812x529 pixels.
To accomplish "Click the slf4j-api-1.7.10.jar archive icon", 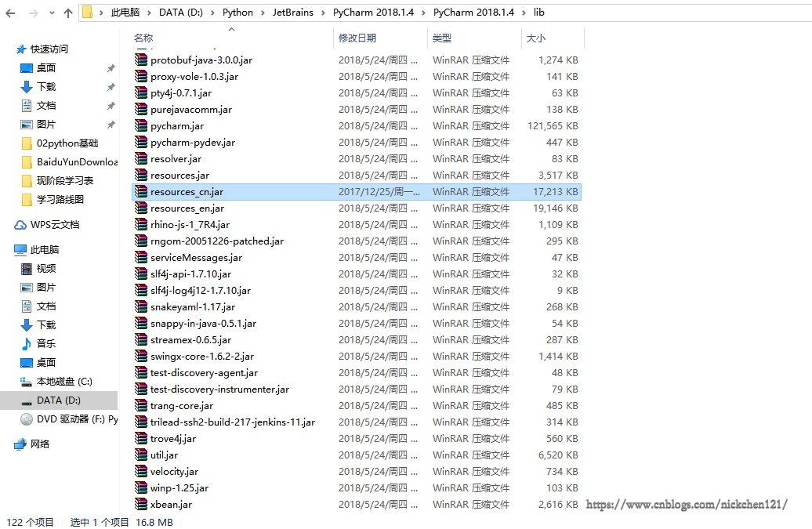I will click(141, 274).
